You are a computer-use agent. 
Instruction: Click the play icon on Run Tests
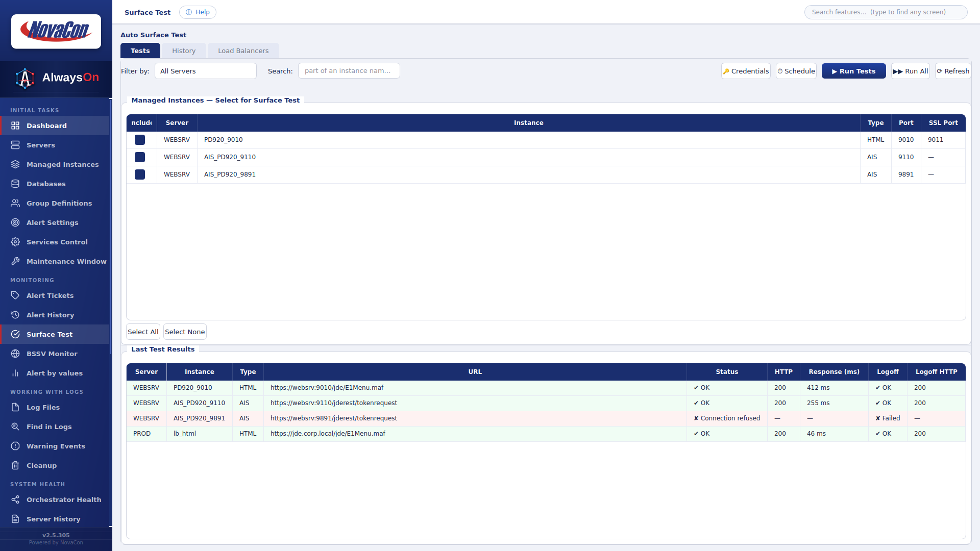coord(835,71)
